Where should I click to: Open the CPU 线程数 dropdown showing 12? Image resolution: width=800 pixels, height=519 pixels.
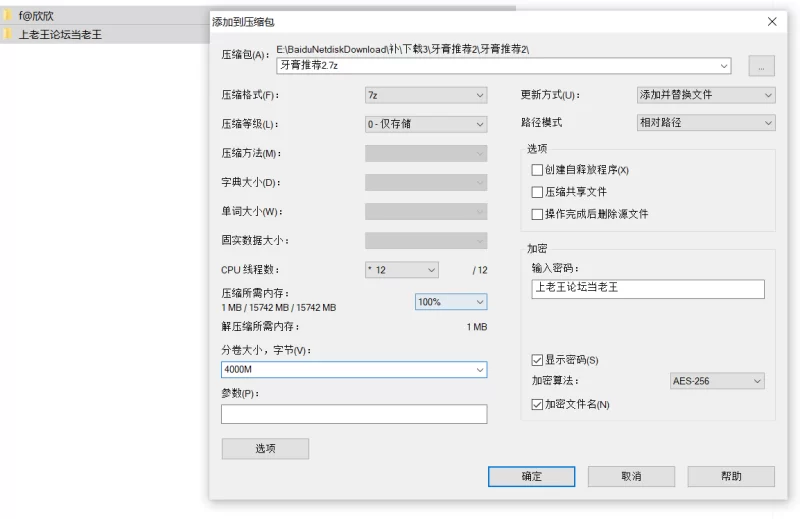(x=402, y=270)
